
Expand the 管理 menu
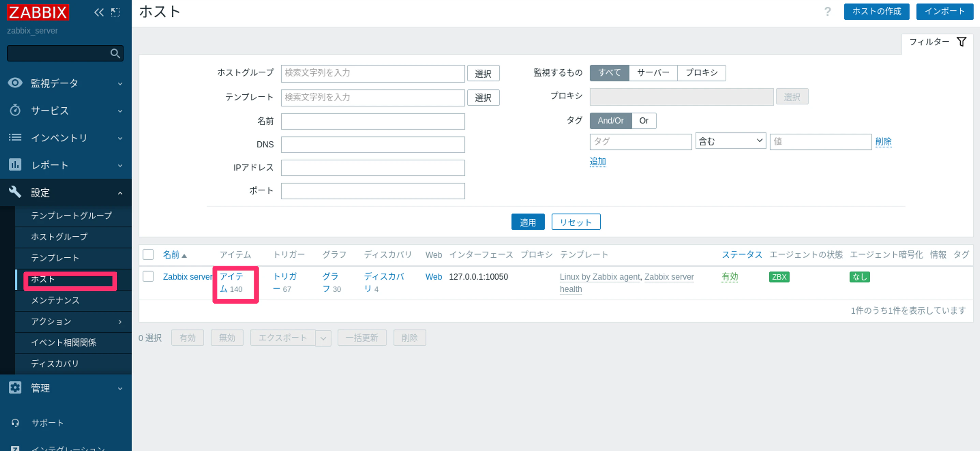(x=120, y=388)
